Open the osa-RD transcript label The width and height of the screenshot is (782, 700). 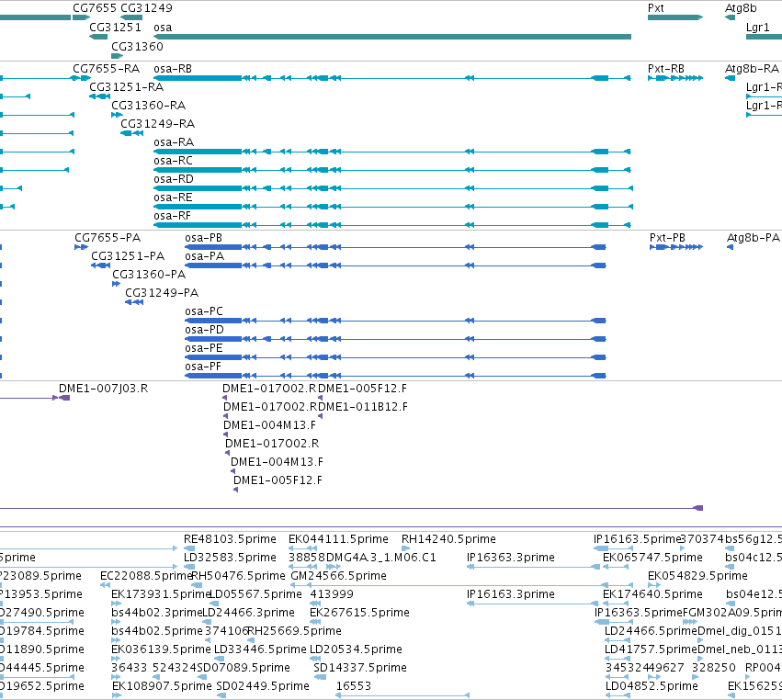(x=174, y=179)
